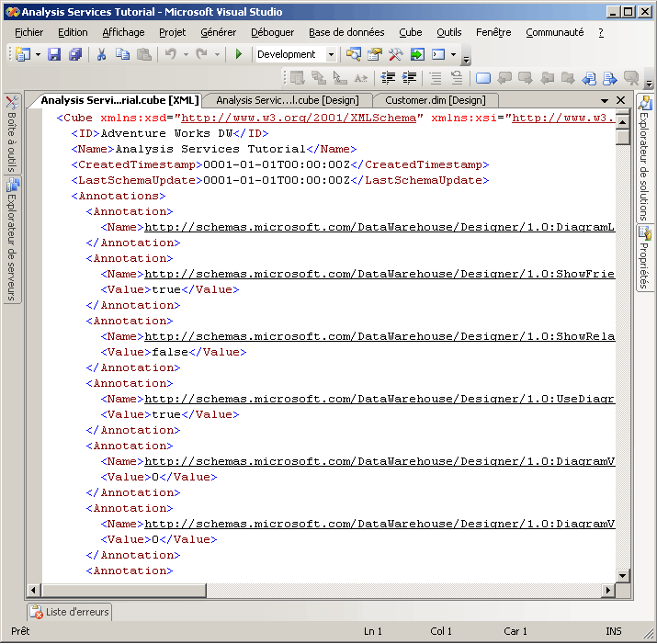Open the Cube menu
The image size is (657, 644).
tap(410, 32)
